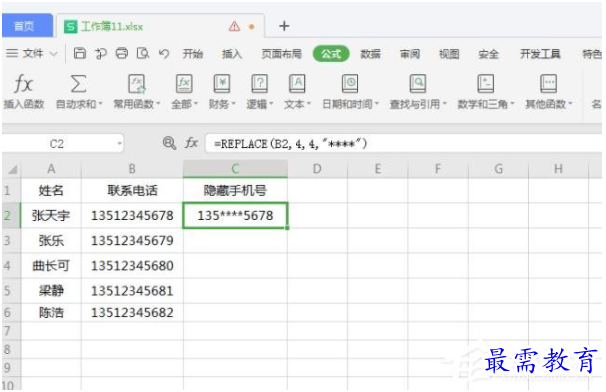Screen dimensions: 606x392
Task: Click the export-to-PDF icon beside Save
Action: [x=100, y=53]
